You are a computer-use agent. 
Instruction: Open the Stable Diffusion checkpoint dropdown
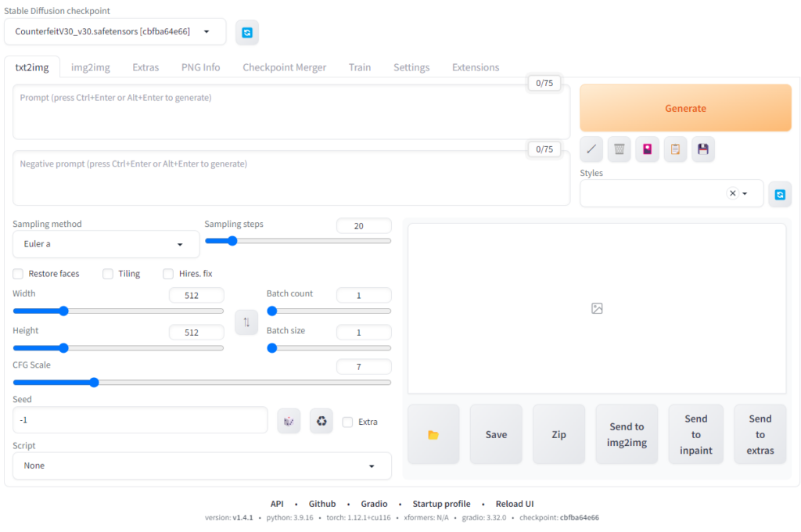tap(114, 32)
